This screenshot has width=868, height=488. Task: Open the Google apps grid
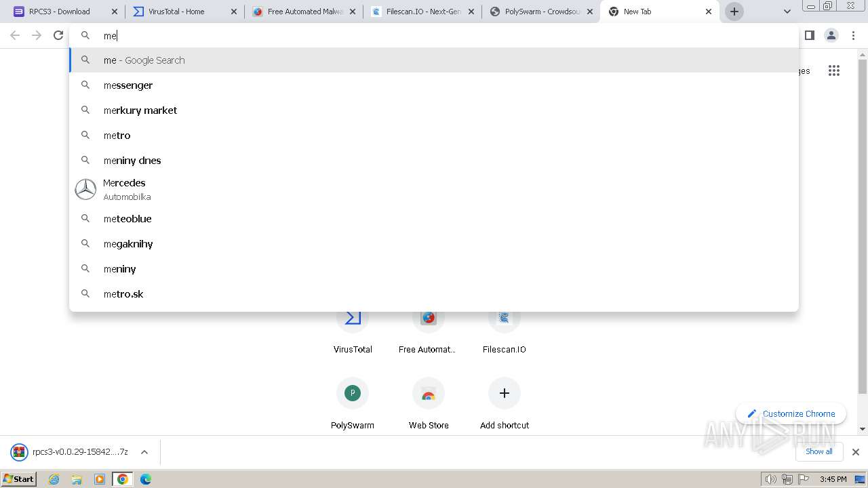tap(834, 70)
